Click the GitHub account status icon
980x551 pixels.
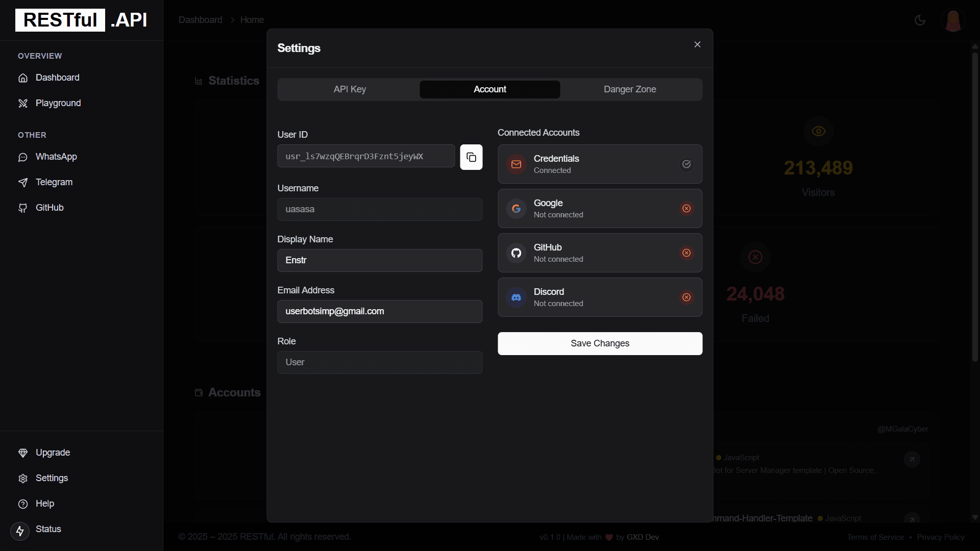687,253
